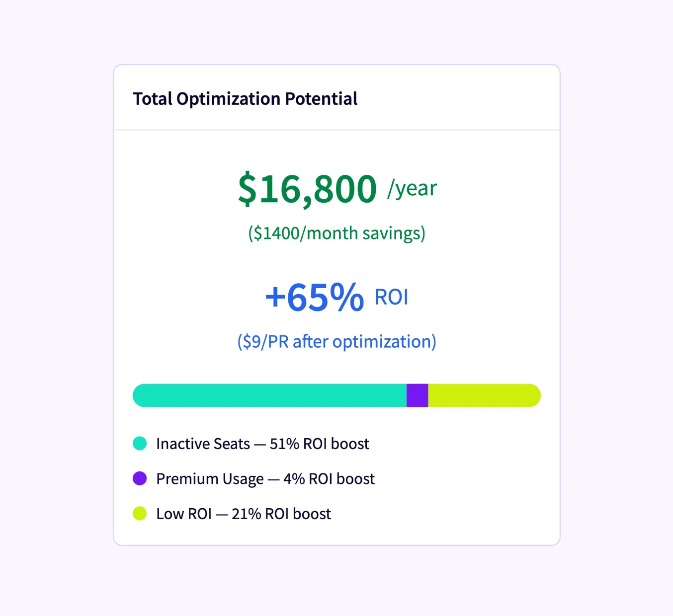Click the 51% ROI boost value
Viewport: 673px width, 616px height.
pyautogui.click(x=319, y=444)
